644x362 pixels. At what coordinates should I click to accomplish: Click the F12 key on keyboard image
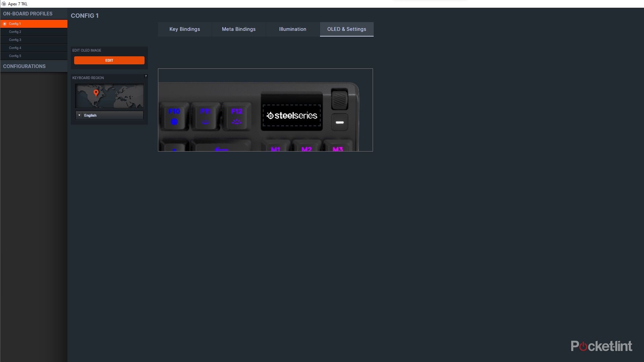(x=236, y=116)
